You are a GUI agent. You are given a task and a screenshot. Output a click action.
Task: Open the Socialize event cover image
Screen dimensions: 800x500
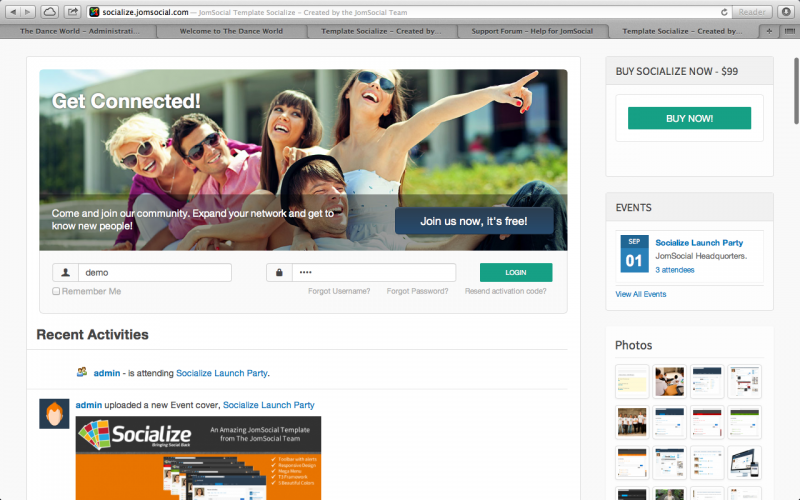(198, 458)
